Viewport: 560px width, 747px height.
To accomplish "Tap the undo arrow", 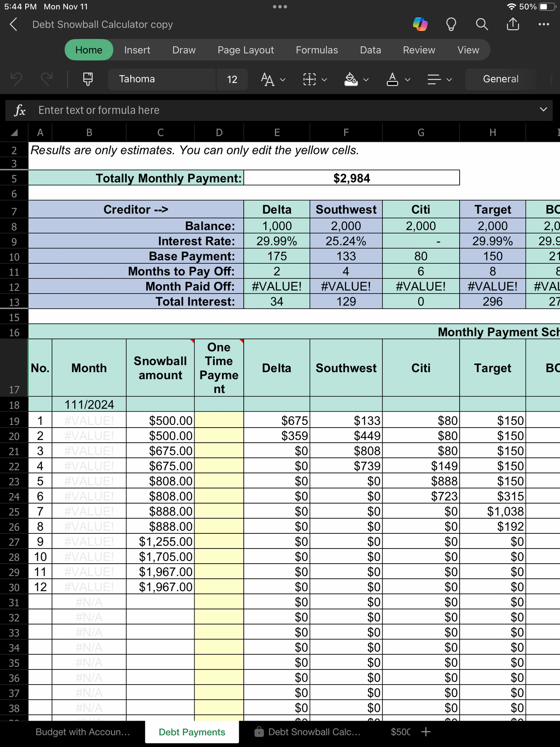I will click(x=16, y=79).
